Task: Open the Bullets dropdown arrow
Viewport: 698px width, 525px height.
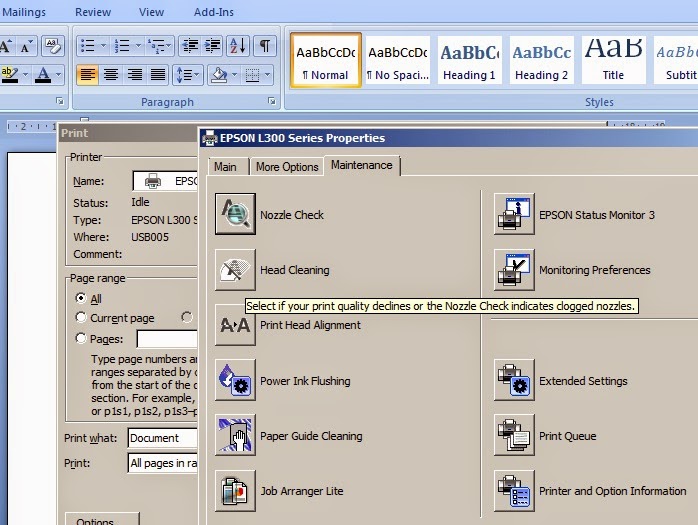Action: coord(103,45)
